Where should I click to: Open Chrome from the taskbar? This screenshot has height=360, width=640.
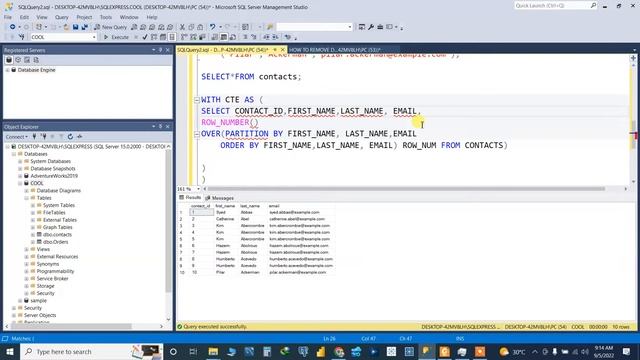(339, 351)
